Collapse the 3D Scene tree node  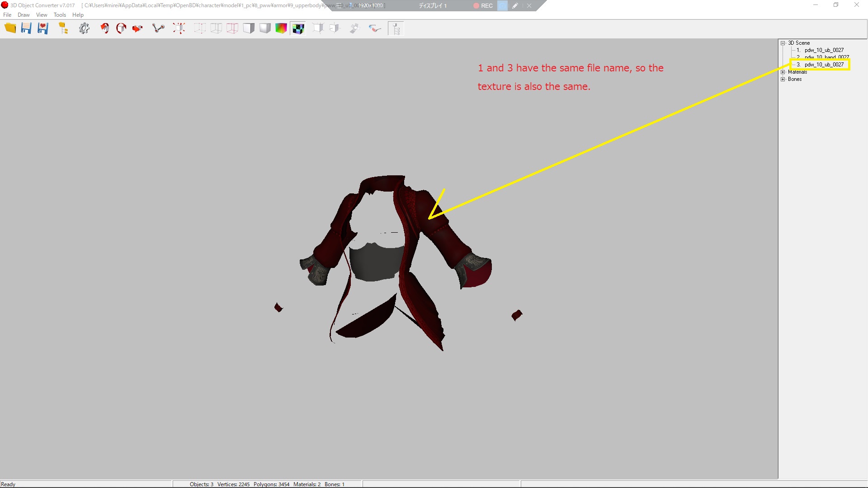click(x=783, y=43)
